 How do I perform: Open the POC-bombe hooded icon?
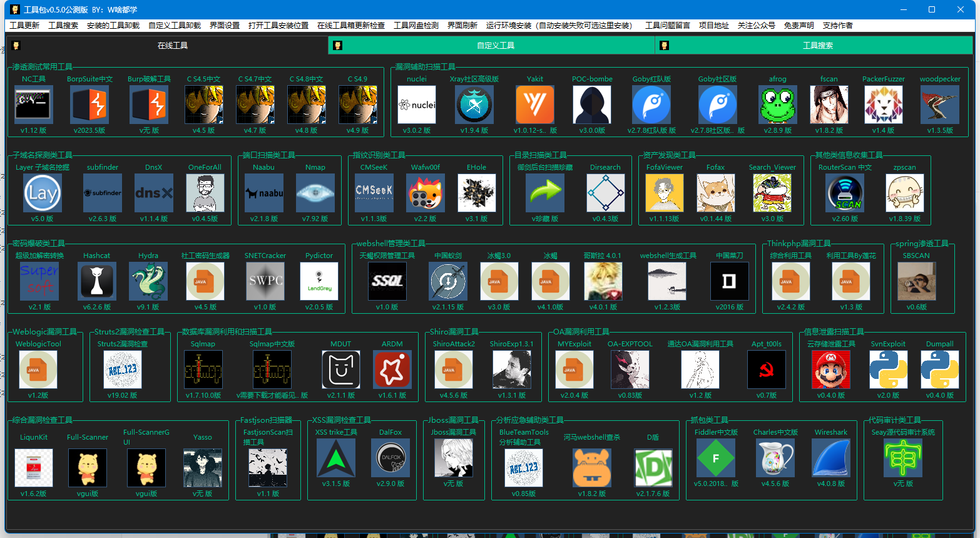point(592,105)
